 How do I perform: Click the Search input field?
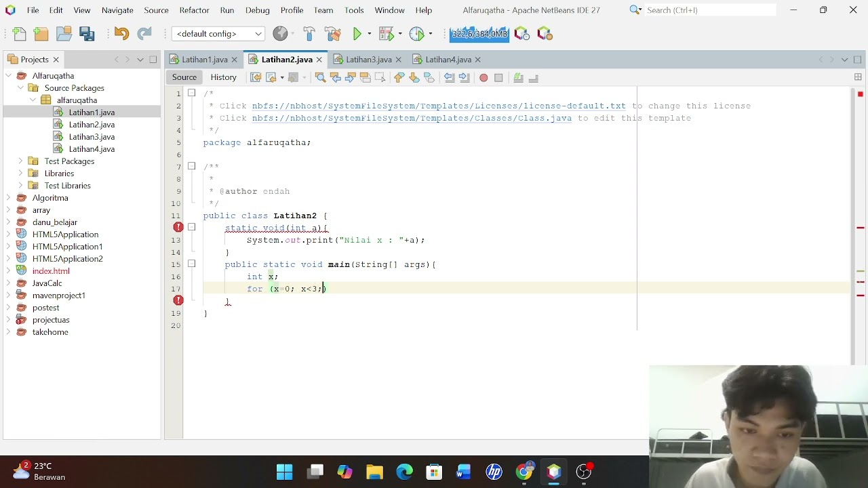coord(709,10)
